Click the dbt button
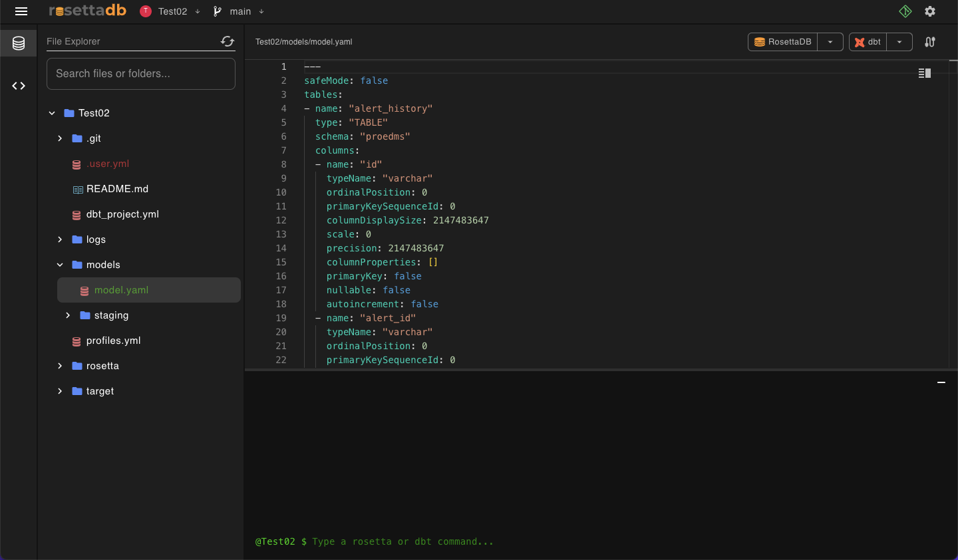Viewport: 958px width, 560px height. click(x=868, y=42)
